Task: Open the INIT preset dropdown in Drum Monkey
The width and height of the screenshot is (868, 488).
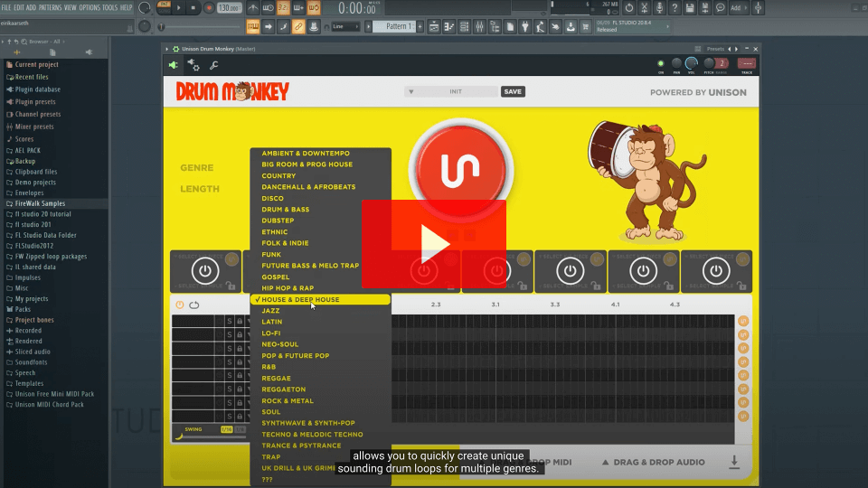Action: (451, 92)
